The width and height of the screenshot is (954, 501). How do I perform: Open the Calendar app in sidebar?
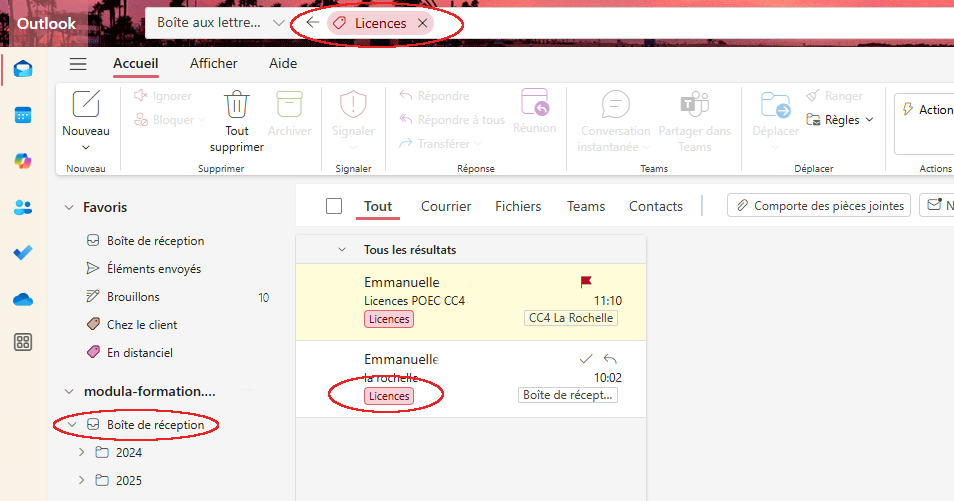pyautogui.click(x=23, y=115)
